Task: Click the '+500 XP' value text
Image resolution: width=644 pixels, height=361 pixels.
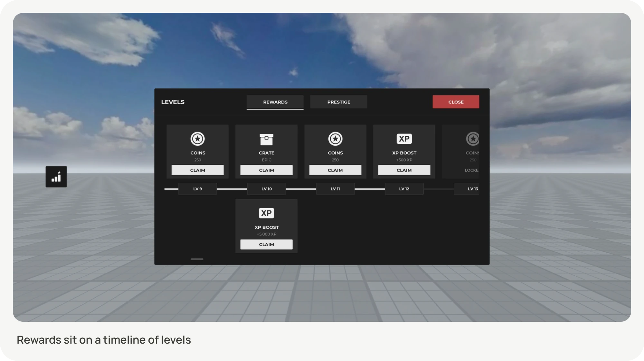Action: 404,160
